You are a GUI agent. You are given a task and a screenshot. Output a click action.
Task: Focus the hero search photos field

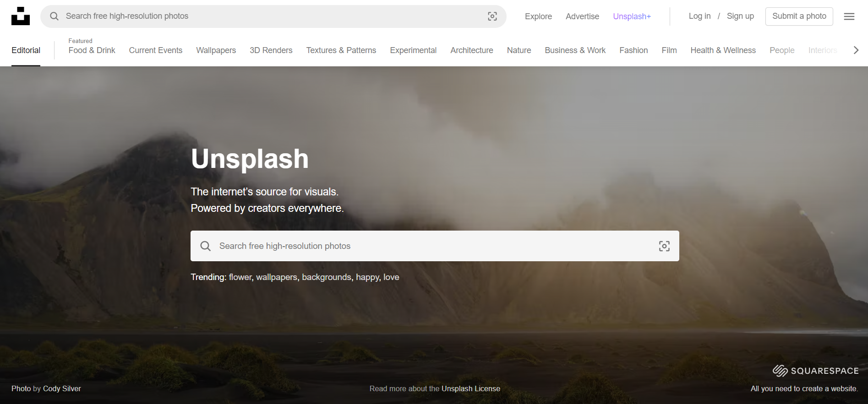pyautogui.click(x=435, y=246)
